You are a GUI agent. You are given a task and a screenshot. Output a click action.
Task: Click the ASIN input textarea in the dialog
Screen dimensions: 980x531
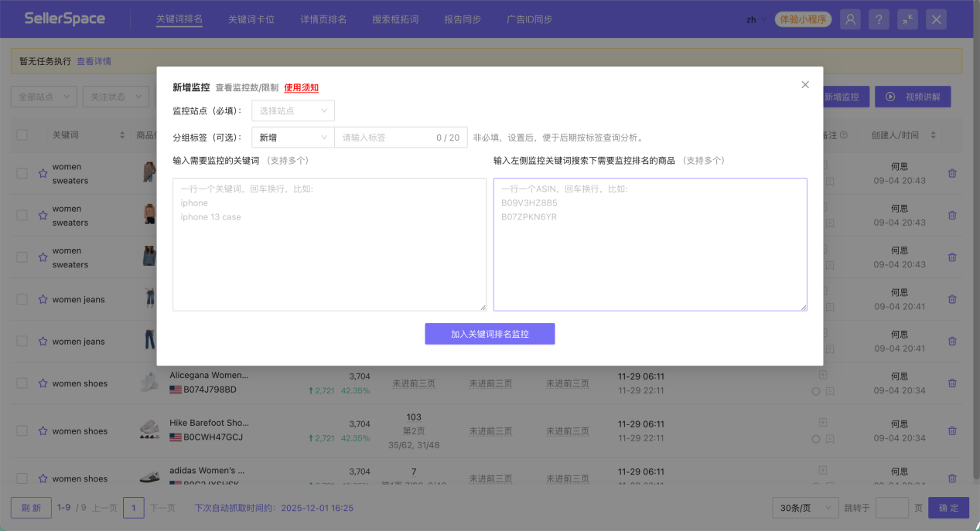click(650, 243)
